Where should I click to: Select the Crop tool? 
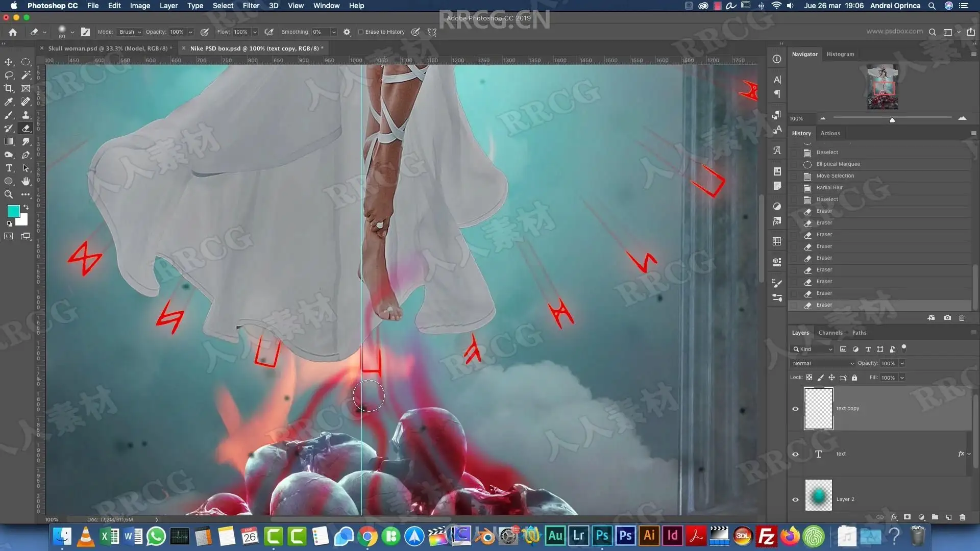9,88
